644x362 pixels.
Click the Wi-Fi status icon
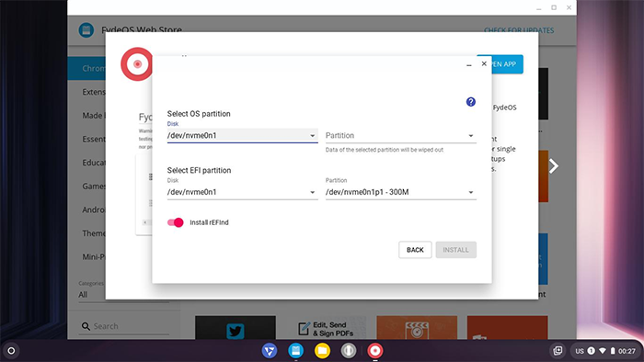(602, 351)
